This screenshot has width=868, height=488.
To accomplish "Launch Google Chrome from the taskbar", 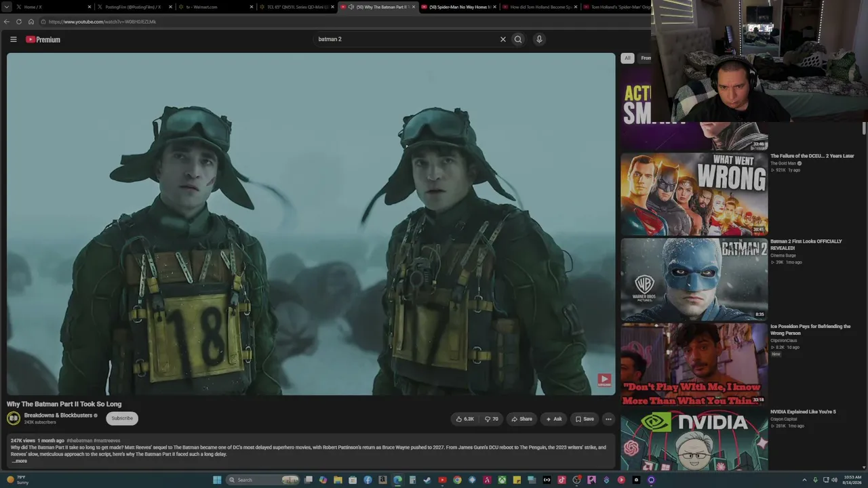I will 457,480.
